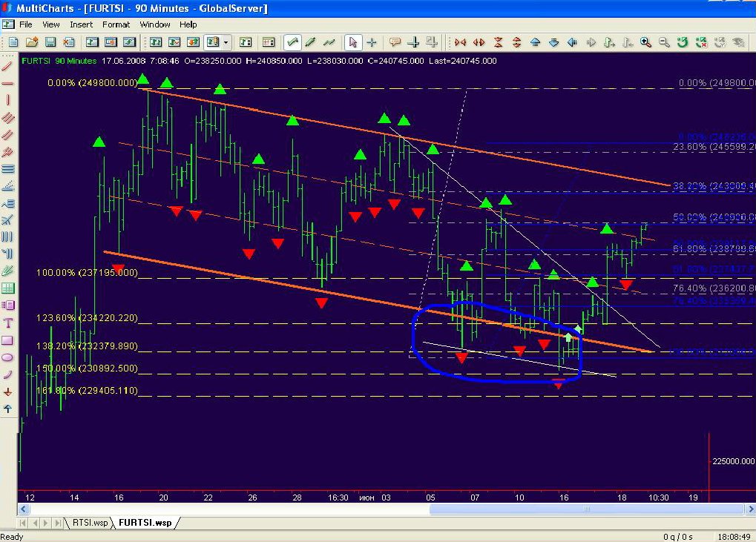Image resolution: width=756 pixels, height=542 pixels.
Task: Select the arrow pointer tool
Action: (353, 42)
